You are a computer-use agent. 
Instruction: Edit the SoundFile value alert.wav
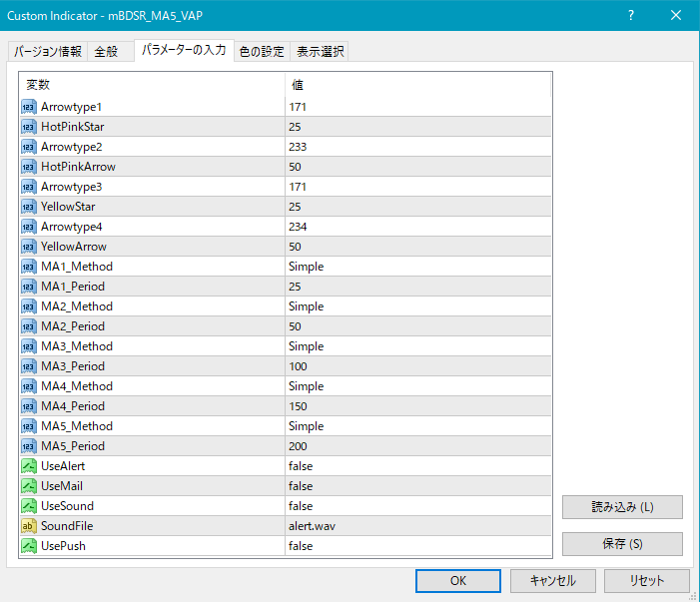click(312, 526)
